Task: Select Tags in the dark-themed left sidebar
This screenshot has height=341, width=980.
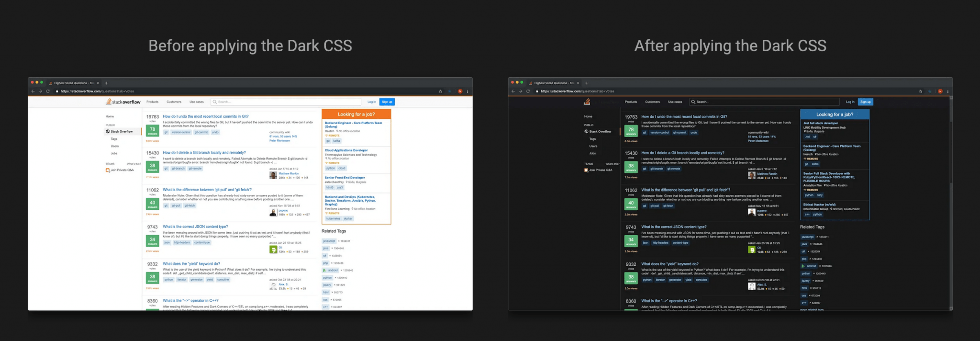Action: (592, 139)
